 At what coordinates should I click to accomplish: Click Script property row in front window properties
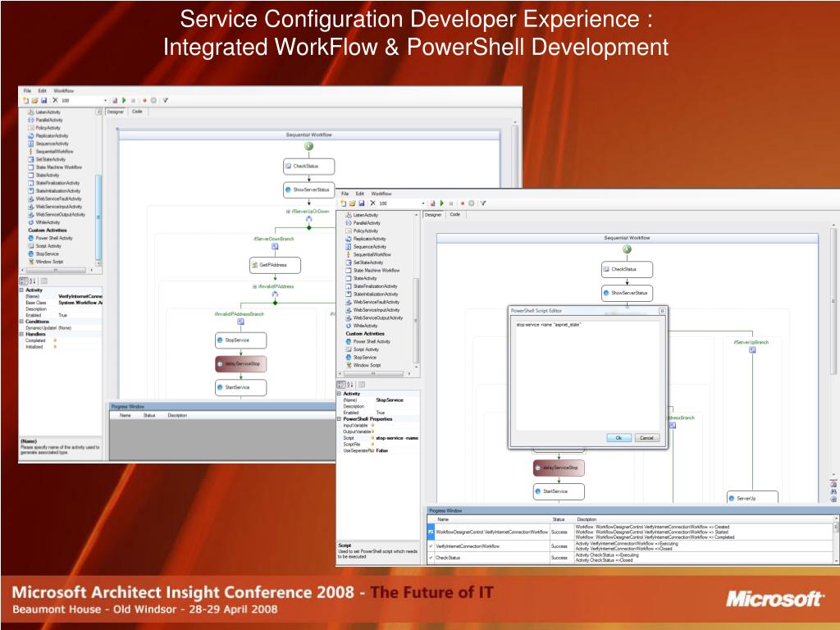(x=380, y=438)
